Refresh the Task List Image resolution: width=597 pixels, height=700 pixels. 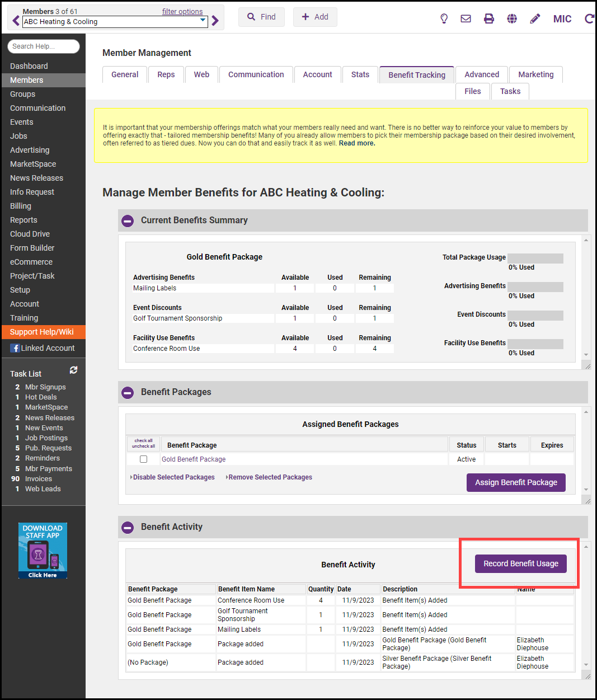73,370
